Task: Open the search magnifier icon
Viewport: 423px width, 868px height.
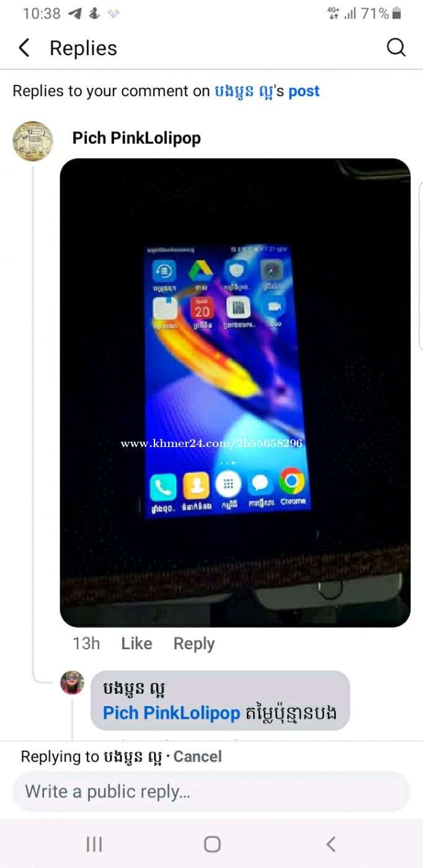Action: point(396,47)
